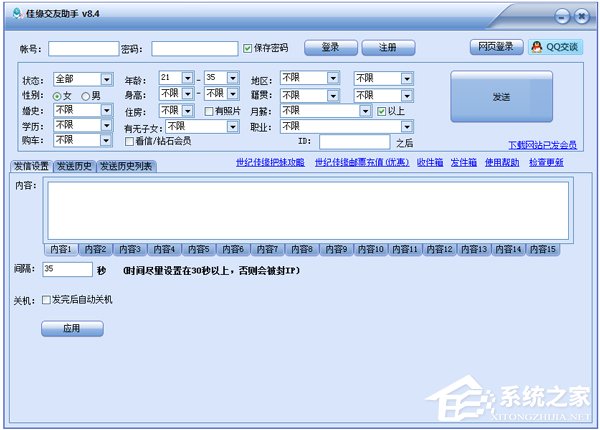Expand the 学历 education dropdown
This screenshot has height=430, width=600.
click(106, 125)
